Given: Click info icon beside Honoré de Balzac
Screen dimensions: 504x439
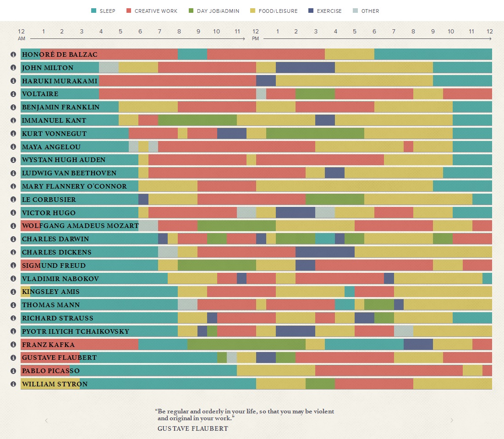Looking at the screenshot, I should click(13, 54).
